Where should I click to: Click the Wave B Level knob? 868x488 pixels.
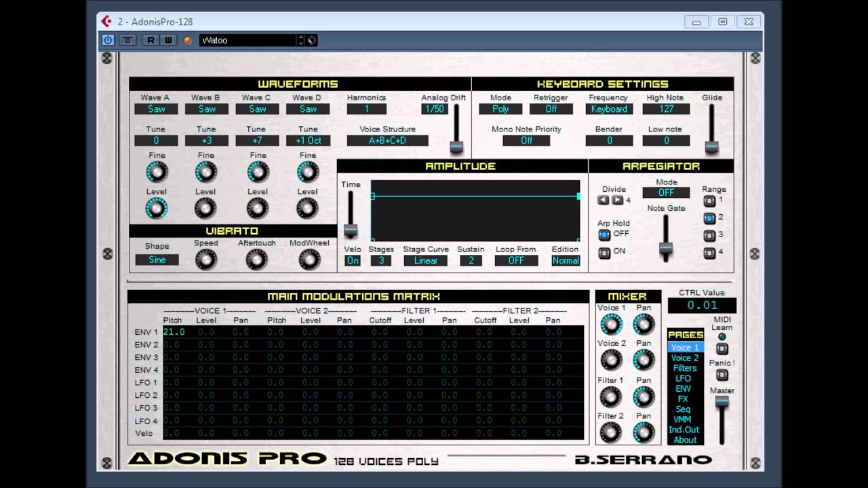(205, 208)
